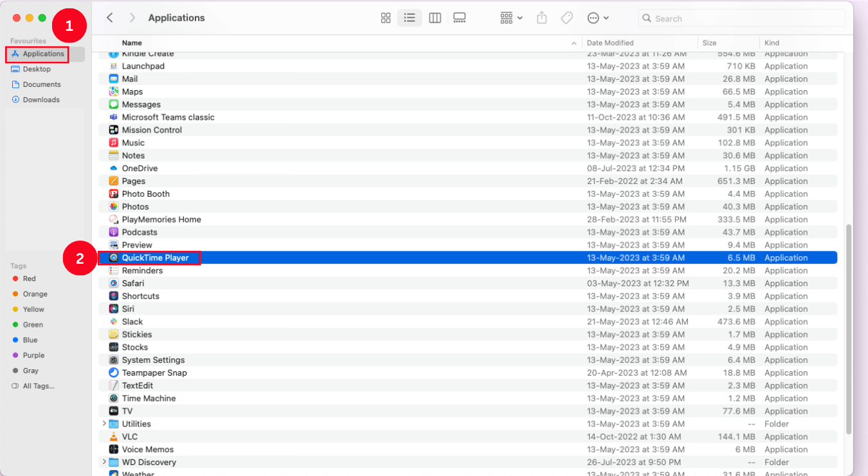The image size is (868, 476).
Task: Select the Music app icon
Action: 114,143
